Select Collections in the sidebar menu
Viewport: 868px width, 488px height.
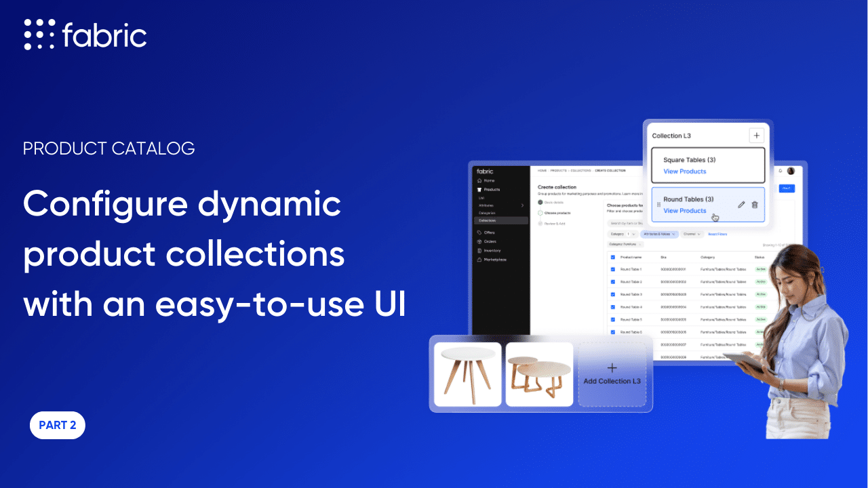coord(500,220)
